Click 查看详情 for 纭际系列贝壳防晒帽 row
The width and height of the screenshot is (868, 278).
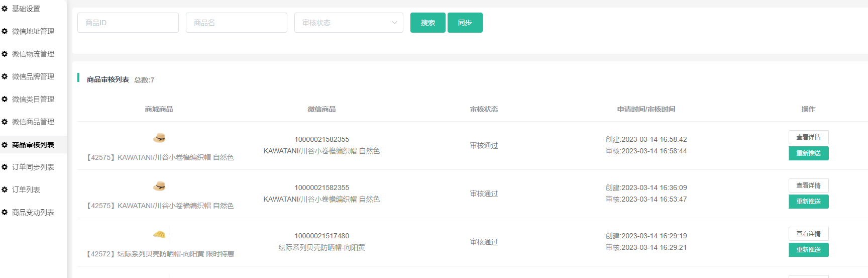(x=808, y=234)
